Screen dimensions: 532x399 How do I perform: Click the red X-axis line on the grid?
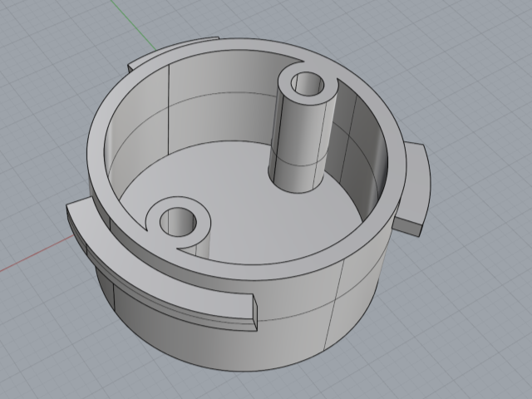pos(37,254)
